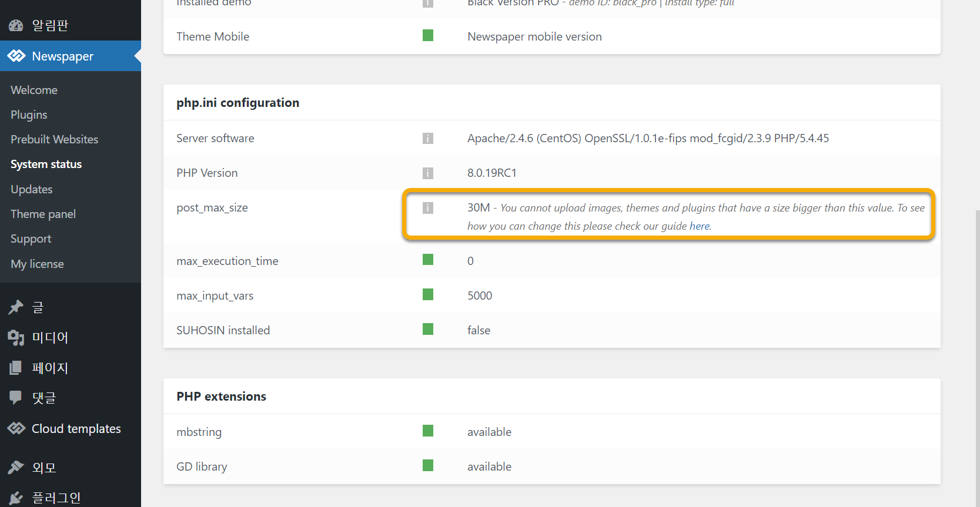Click 'Newspaper mobile version' text
This screenshot has width=980, height=507.
point(534,36)
